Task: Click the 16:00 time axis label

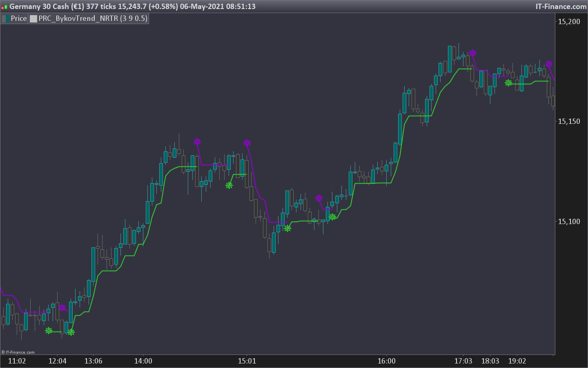Action: (386, 361)
